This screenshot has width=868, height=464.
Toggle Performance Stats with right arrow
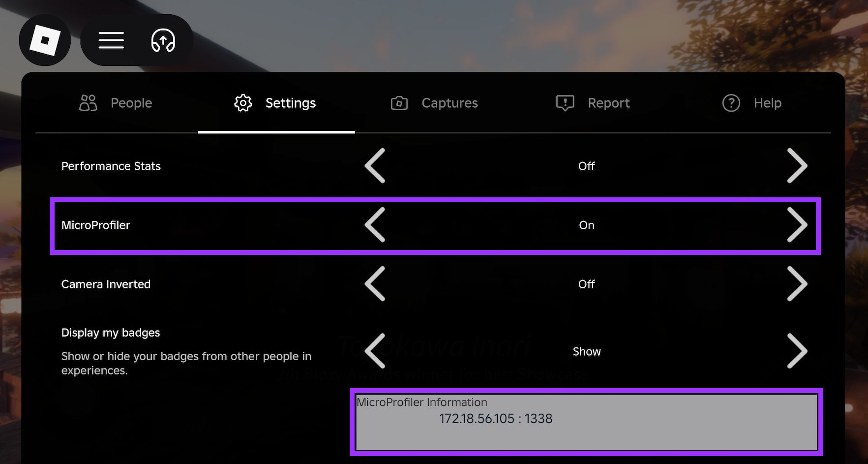click(797, 166)
